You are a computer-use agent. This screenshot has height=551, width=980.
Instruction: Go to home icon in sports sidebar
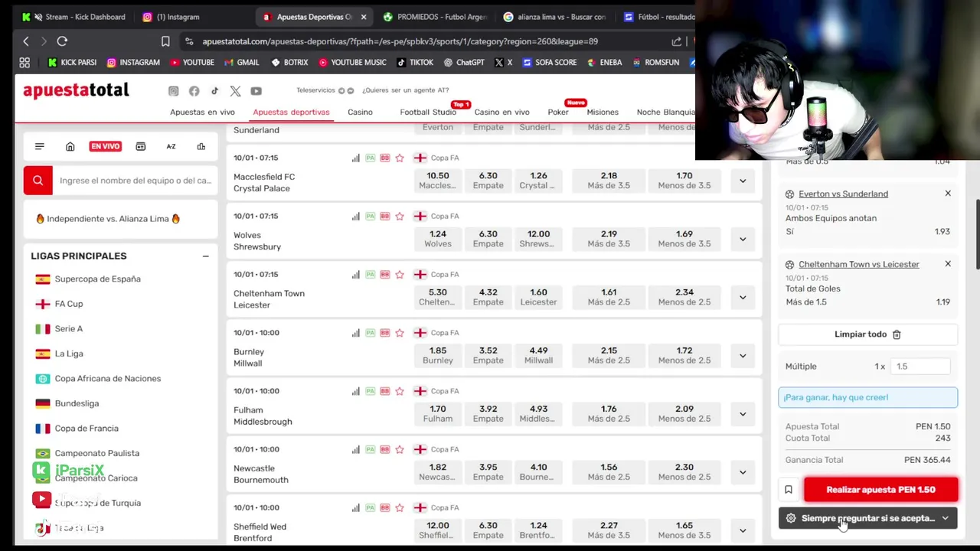click(70, 146)
